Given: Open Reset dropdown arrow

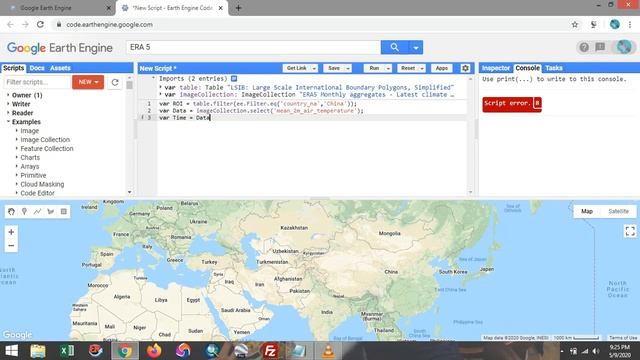Looking at the screenshot, I should 422,69.
